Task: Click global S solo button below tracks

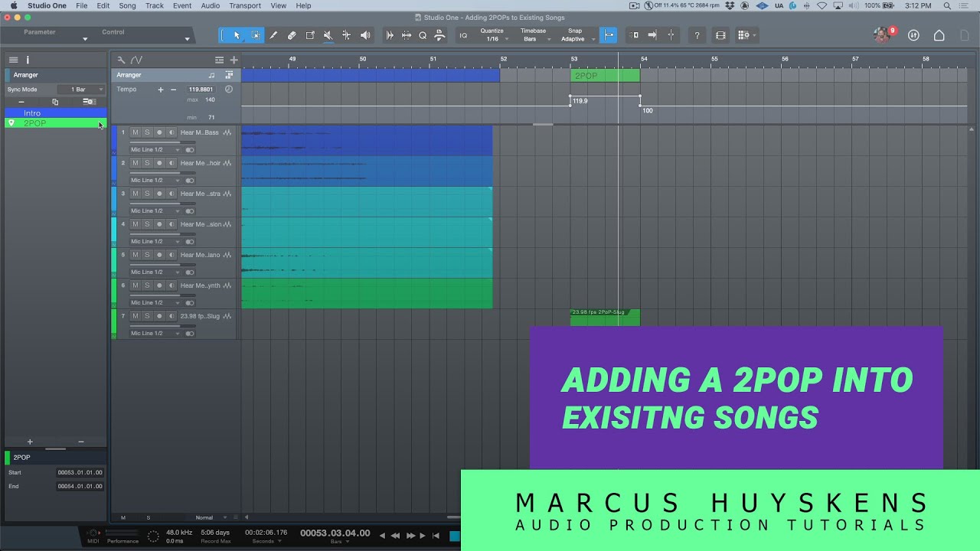Action: point(149,518)
